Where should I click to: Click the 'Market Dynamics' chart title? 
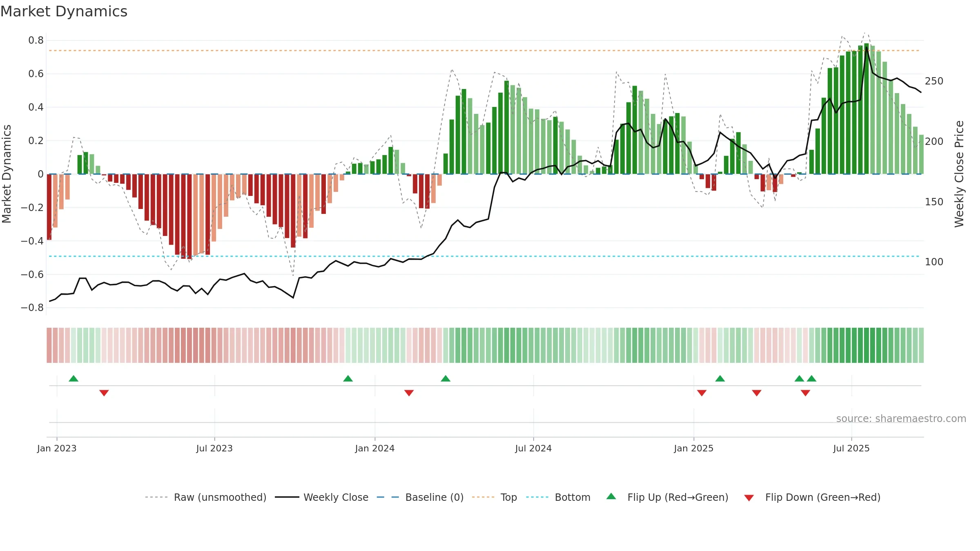tap(64, 11)
